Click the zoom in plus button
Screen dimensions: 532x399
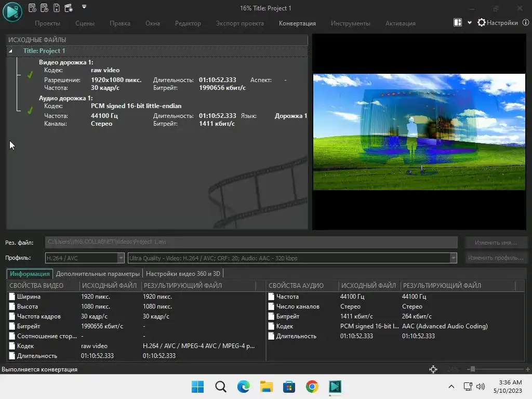[528, 369]
